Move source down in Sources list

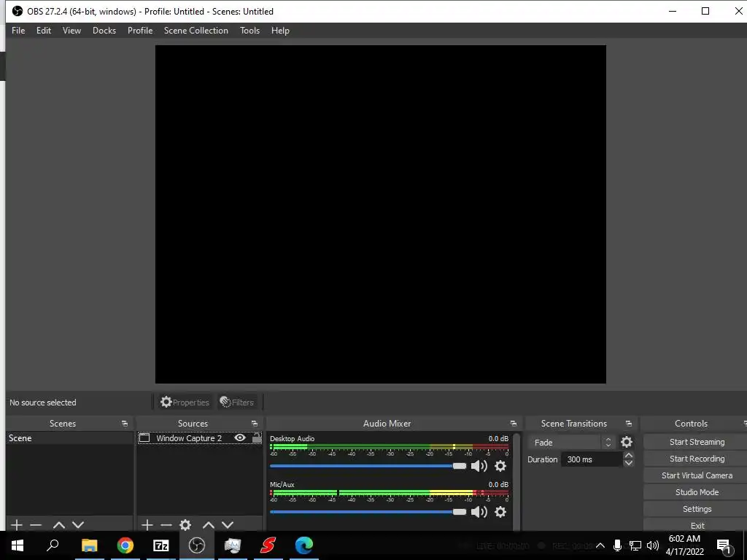click(228, 525)
